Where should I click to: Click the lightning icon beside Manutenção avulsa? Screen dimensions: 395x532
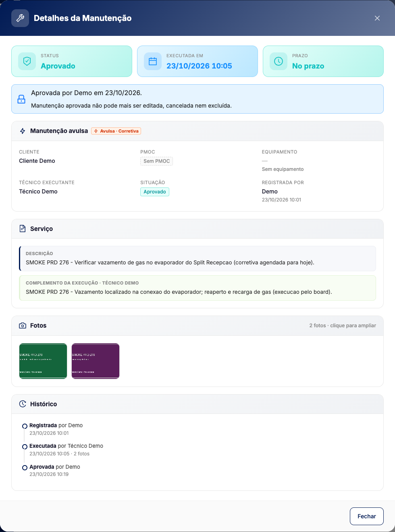click(23, 131)
